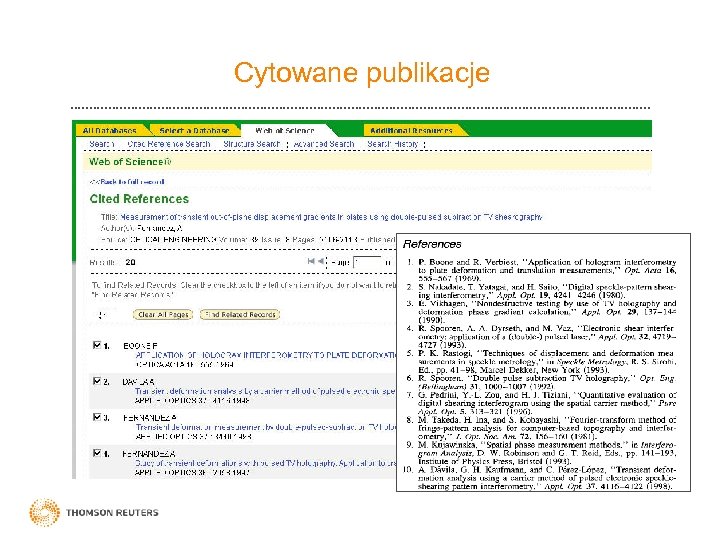The image size is (720, 540).
Task: Click the Web of Science® heading
Action: pyautogui.click(x=130, y=162)
